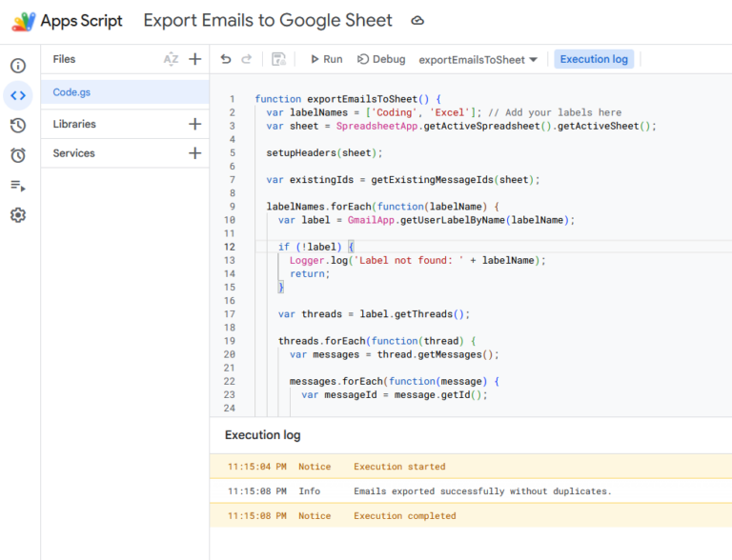Click the message.getId() line
Image resolution: width=732 pixels, height=560 pixels.
394,395
